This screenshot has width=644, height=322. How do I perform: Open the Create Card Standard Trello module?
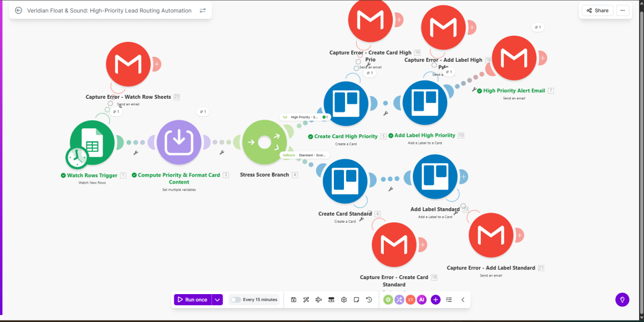coord(345,181)
